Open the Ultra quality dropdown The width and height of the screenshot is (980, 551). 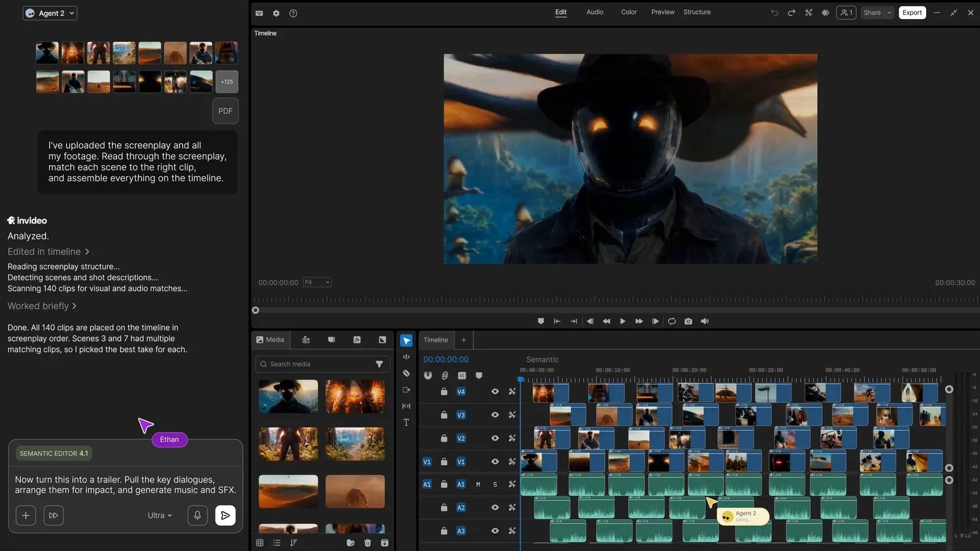(160, 515)
